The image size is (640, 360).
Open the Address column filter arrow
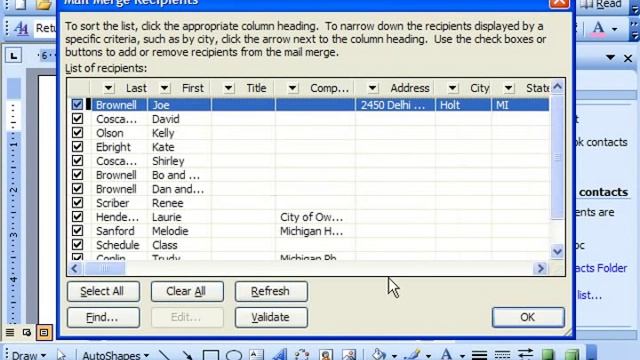(x=372, y=88)
